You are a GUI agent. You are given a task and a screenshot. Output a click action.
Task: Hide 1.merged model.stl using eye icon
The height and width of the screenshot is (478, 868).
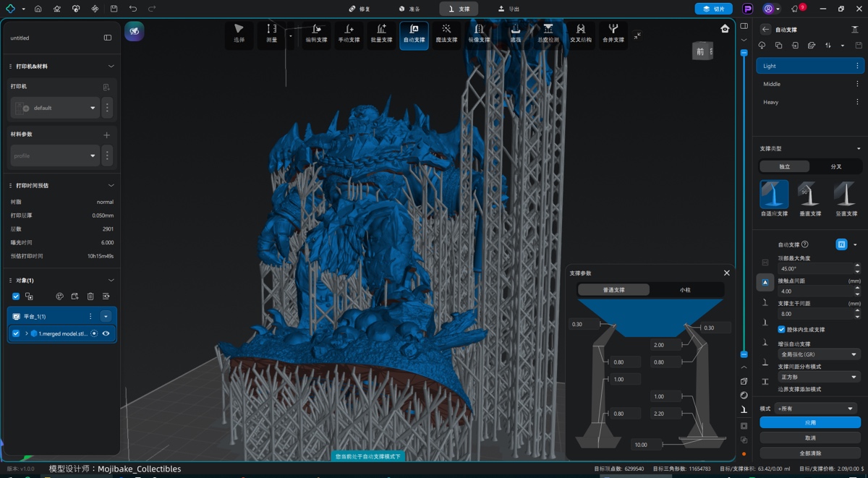[106, 333]
